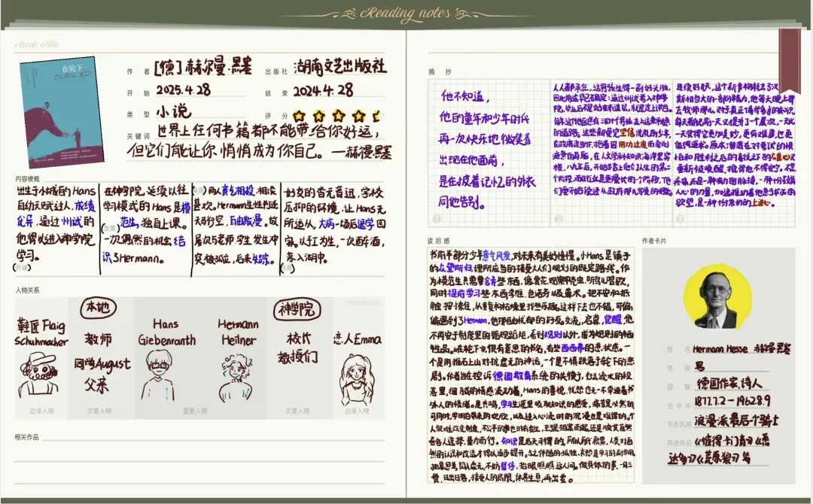The height and width of the screenshot is (504, 813).
Task: Click the 作者卡片 section heading
Action: [654, 241]
